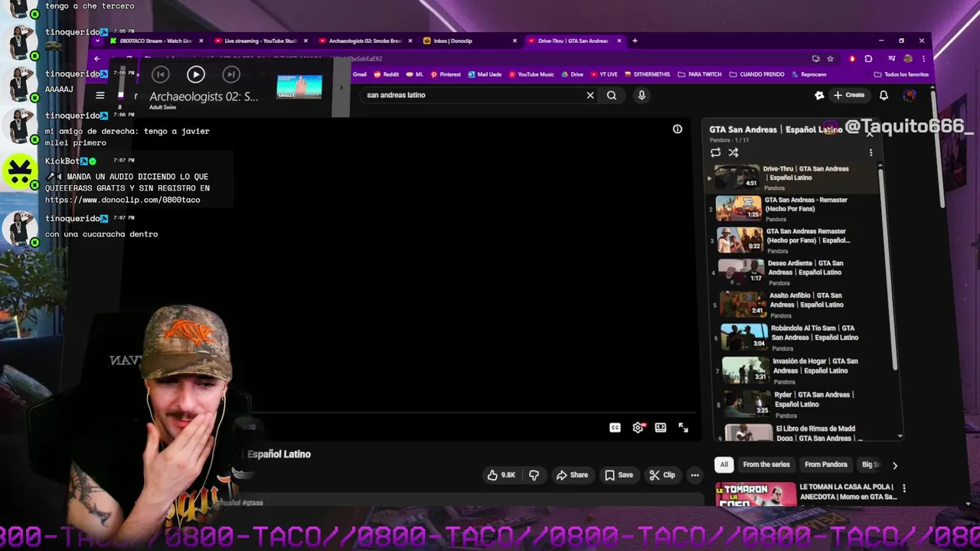This screenshot has width=980, height=551.
Task: Open the YouTube Music bookmark
Action: pyautogui.click(x=531, y=74)
